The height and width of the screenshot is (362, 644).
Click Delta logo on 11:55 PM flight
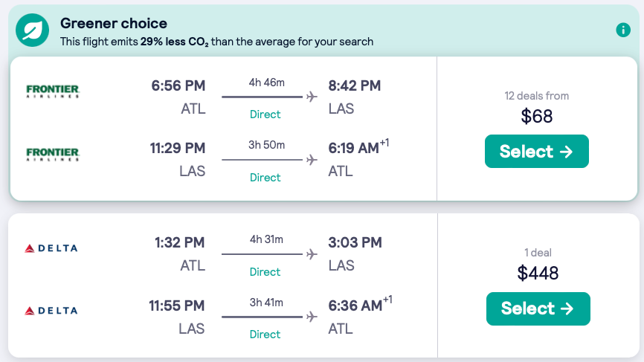coord(51,311)
